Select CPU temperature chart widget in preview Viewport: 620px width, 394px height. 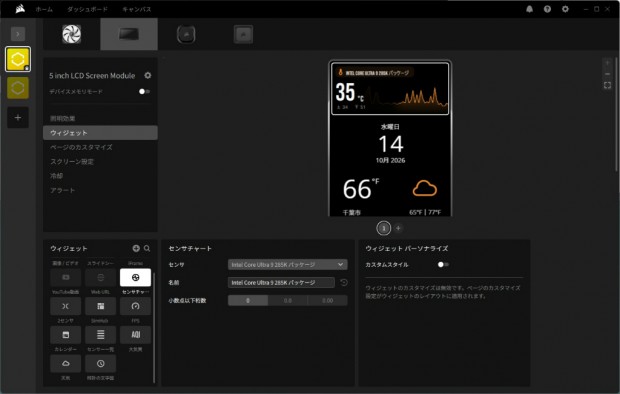(x=390, y=89)
